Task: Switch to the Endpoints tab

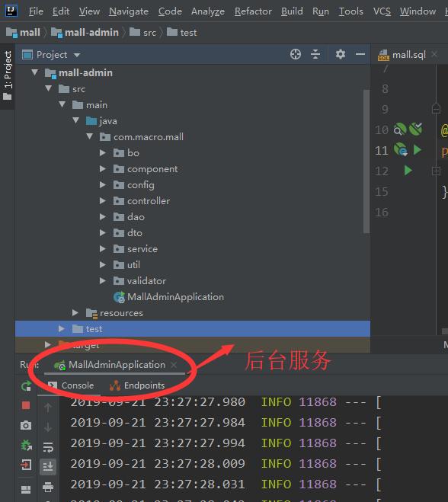Action: (x=137, y=385)
